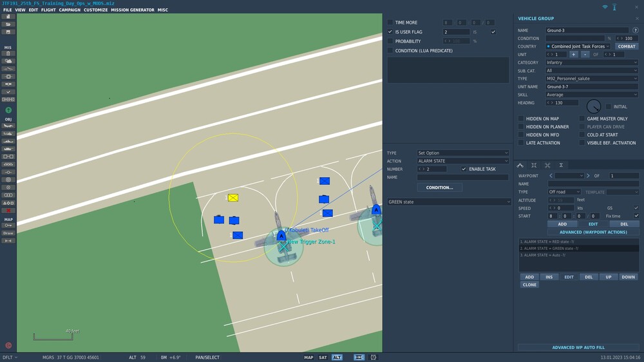Open the summary sigma tab icon
Image resolution: width=644 pixels, height=362 pixels.
(561, 165)
